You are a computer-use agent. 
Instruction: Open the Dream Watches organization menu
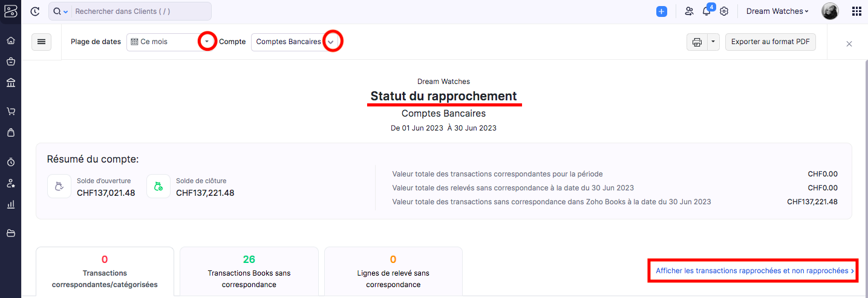(777, 11)
